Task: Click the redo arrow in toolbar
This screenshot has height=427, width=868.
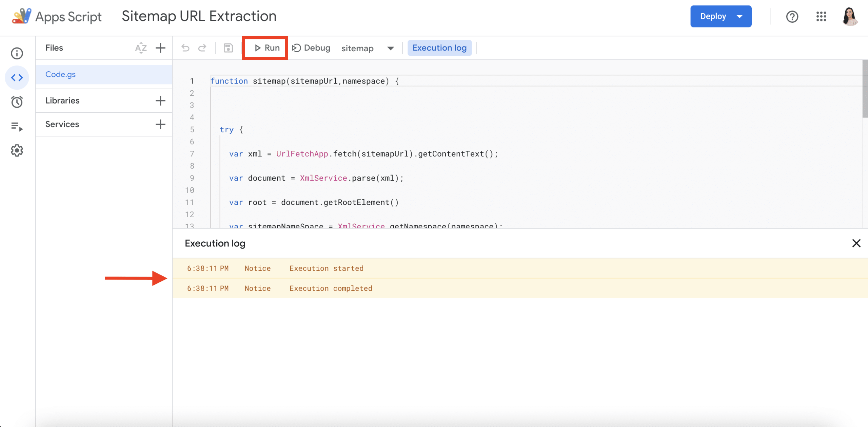Action: (202, 48)
